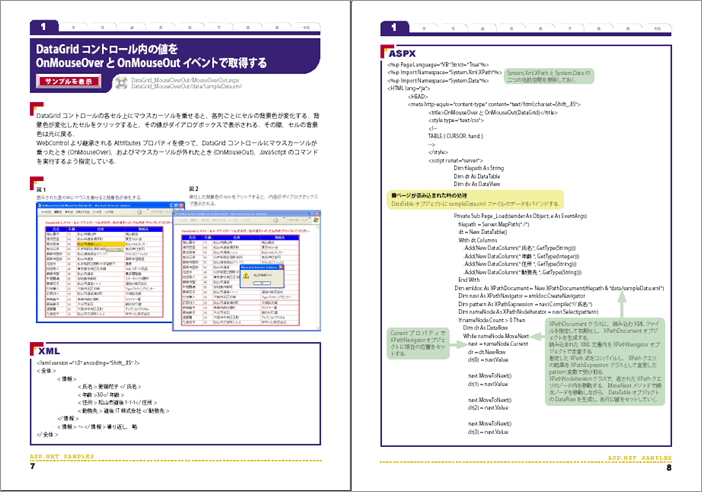
Task: Click the ASP.NET SAMPLES footer on page 7
Action: tap(62, 456)
